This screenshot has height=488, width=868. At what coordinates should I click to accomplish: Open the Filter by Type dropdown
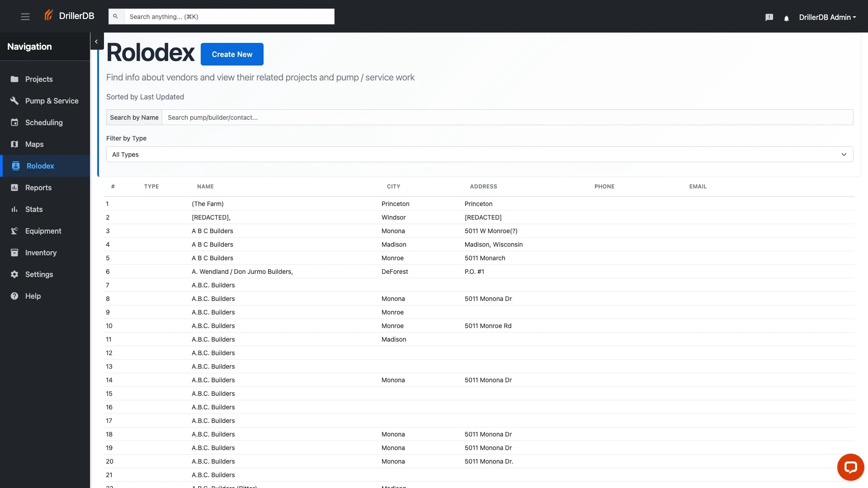click(x=479, y=154)
